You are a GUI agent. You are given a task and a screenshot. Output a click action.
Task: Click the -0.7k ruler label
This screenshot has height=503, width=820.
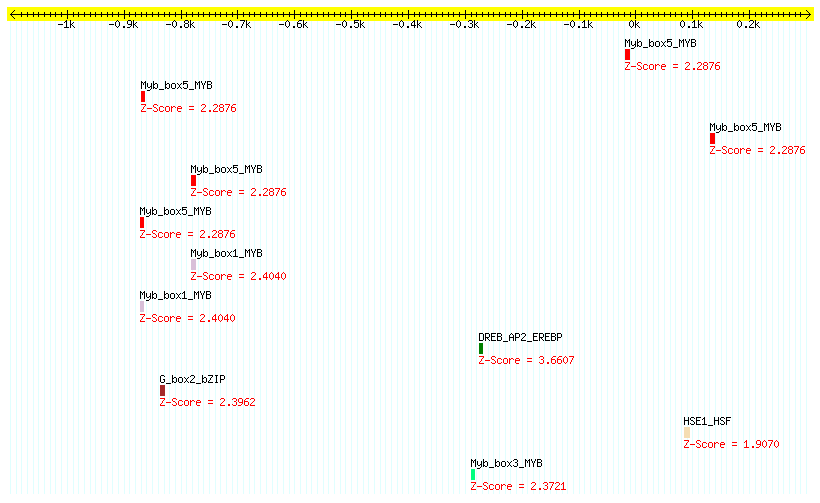(236, 25)
